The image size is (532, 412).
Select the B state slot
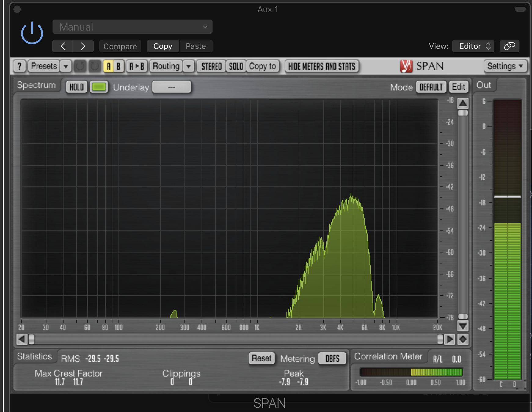point(119,66)
